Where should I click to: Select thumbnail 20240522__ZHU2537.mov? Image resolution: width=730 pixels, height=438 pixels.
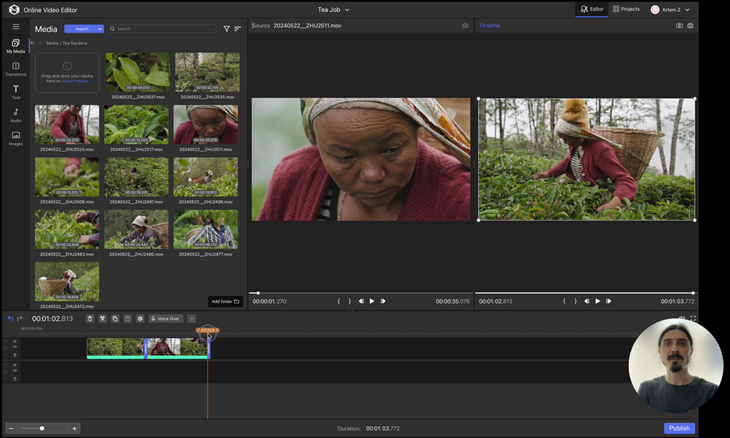click(138, 72)
